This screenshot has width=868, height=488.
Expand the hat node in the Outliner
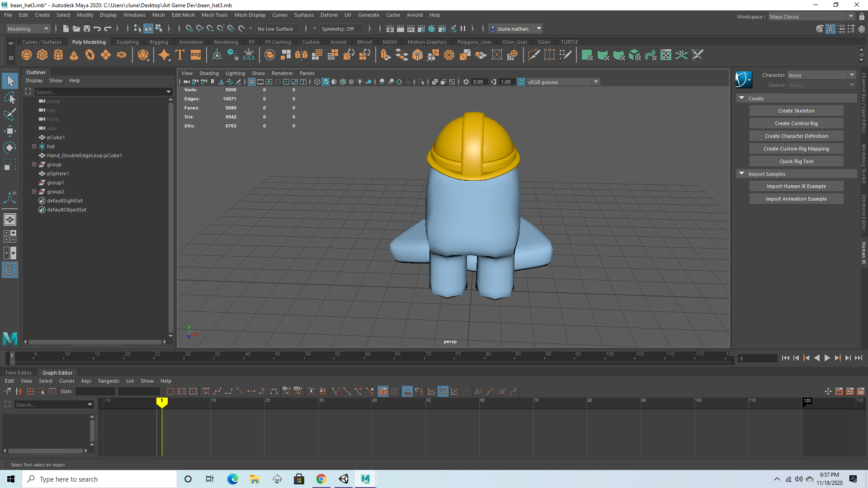tap(34, 146)
